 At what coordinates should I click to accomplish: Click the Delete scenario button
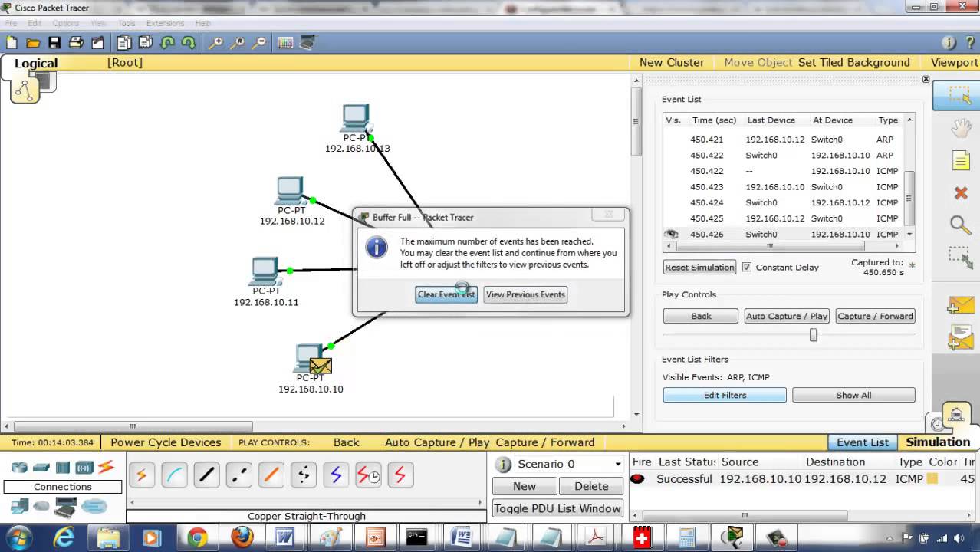(x=591, y=486)
